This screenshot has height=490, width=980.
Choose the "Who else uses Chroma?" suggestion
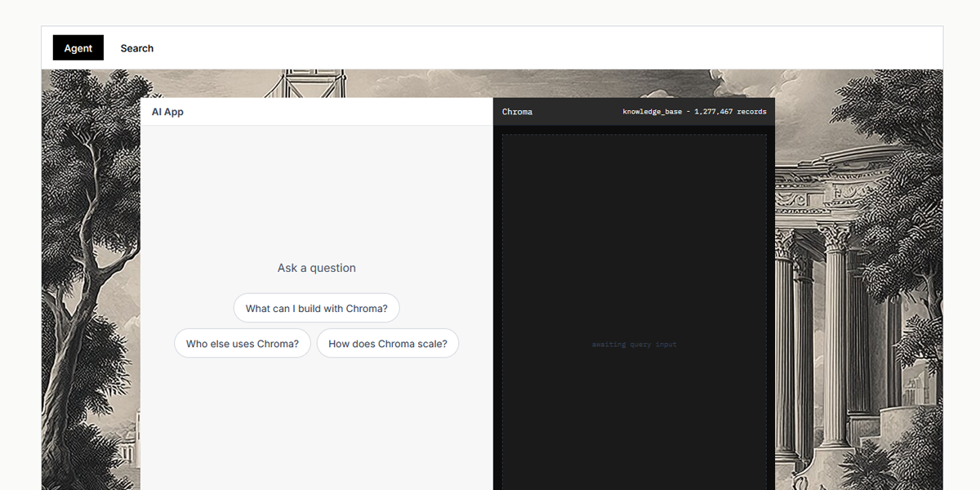243,344
